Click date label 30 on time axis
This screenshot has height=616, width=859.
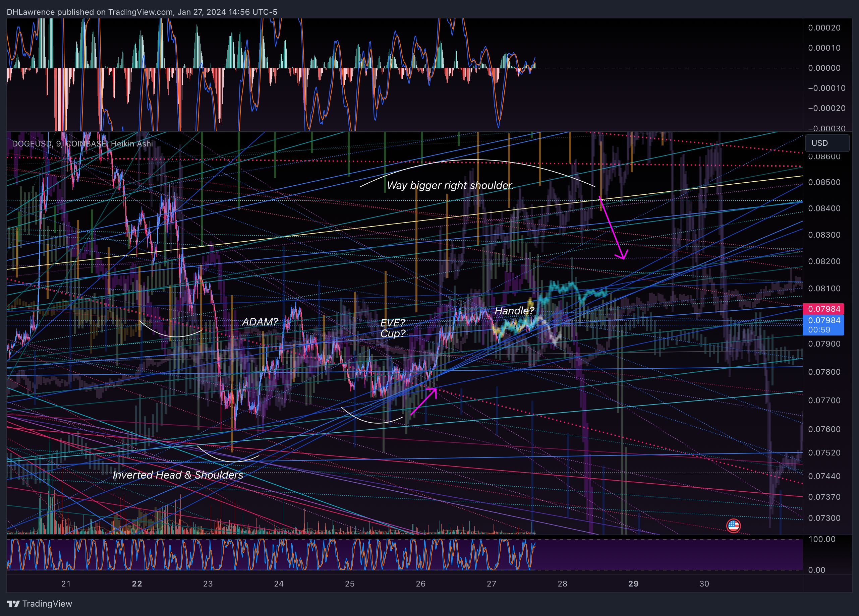tap(704, 583)
